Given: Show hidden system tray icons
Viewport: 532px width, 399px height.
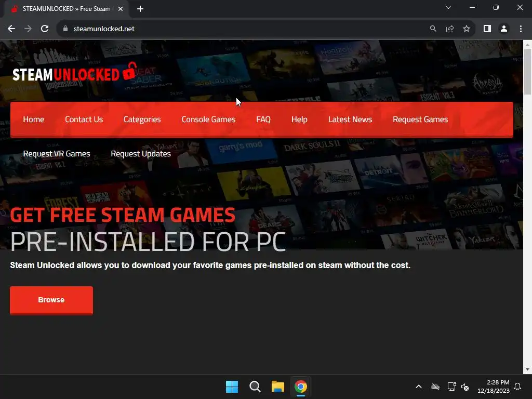Looking at the screenshot, I should (x=419, y=387).
